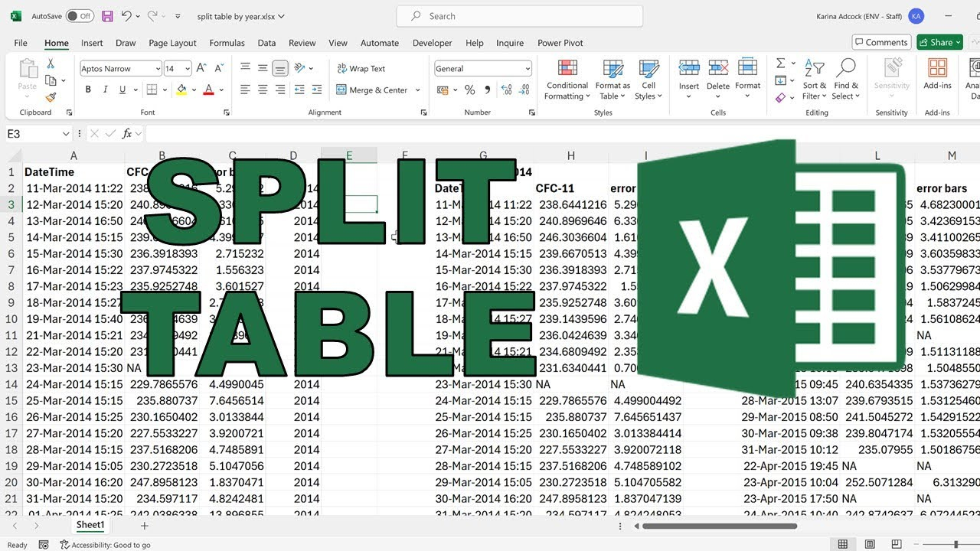Switch to the Insert tab

pyautogui.click(x=92, y=43)
